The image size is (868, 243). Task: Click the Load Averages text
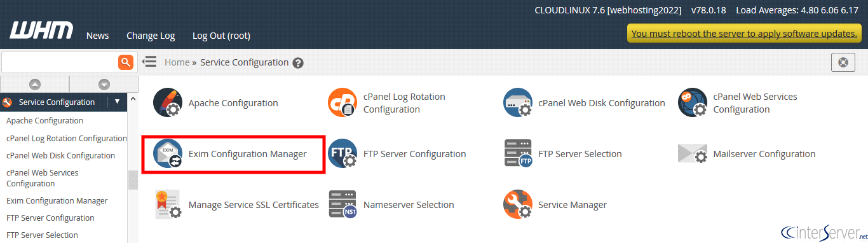point(797,11)
